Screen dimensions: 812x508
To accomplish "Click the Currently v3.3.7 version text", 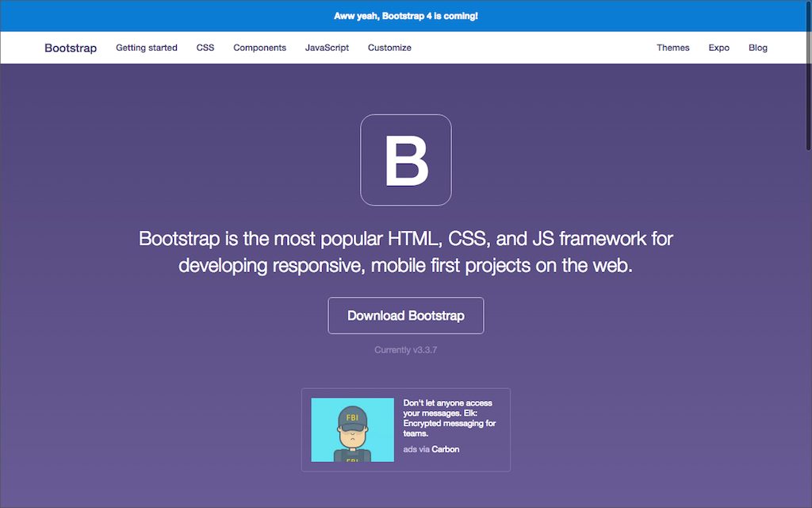I will click(405, 350).
